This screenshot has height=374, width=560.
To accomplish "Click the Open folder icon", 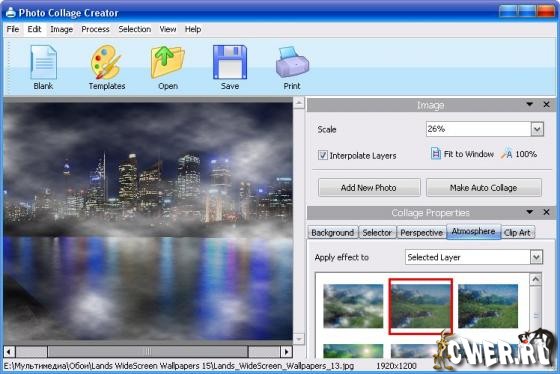I will point(168,62).
